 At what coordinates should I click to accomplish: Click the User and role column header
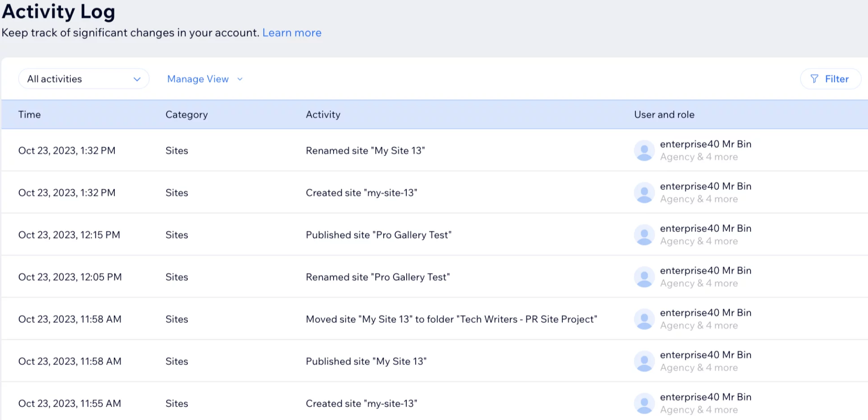tap(664, 115)
